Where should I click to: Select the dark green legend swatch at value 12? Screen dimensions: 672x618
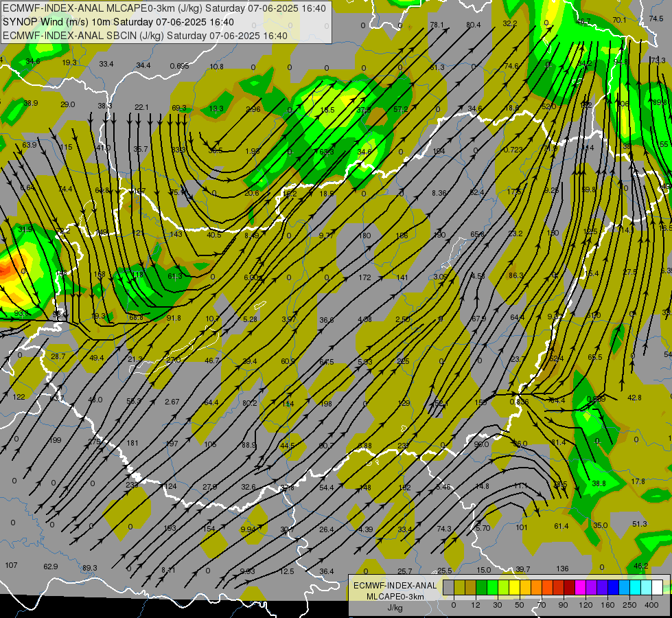(481, 587)
